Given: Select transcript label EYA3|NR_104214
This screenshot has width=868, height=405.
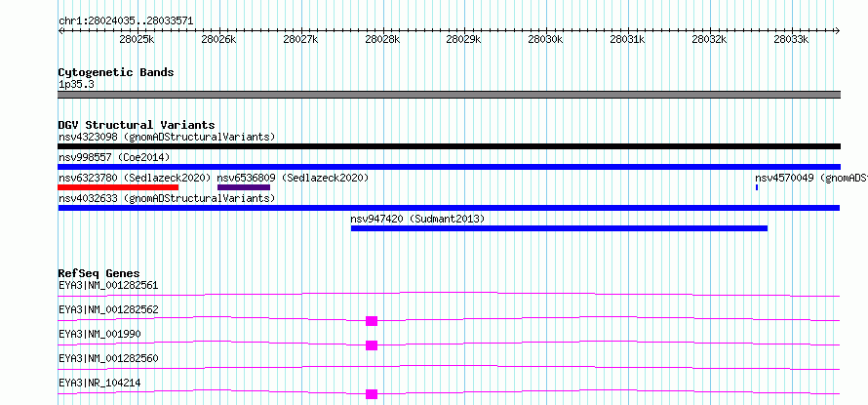Looking at the screenshot, I should (x=99, y=383).
